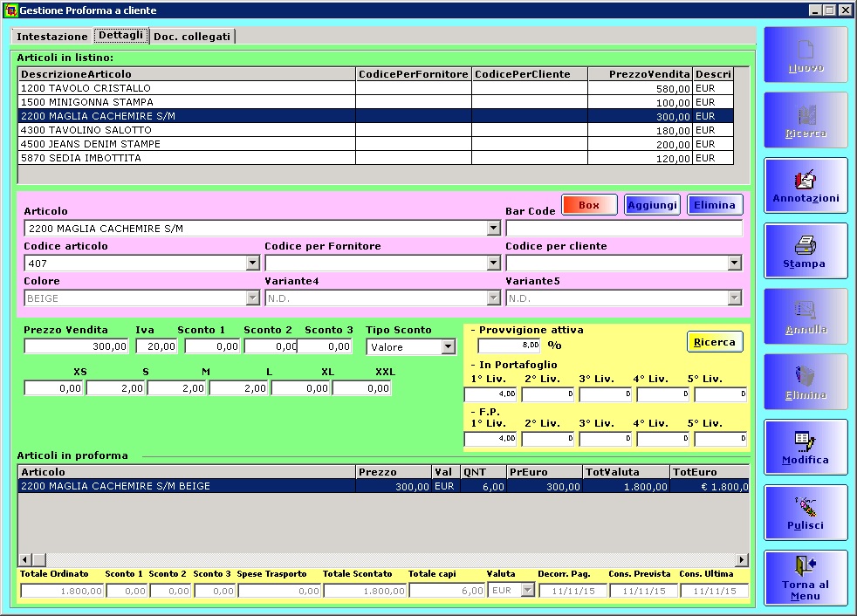Screen dimensions: 857x616
Task: Click the Annulla sidebar button
Action: point(806,317)
